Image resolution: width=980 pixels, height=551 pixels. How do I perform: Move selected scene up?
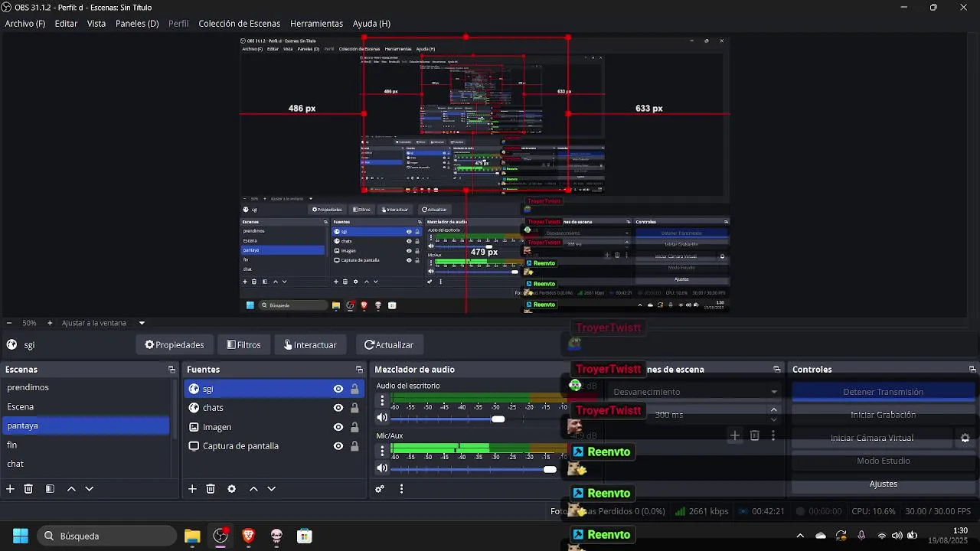pos(71,489)
